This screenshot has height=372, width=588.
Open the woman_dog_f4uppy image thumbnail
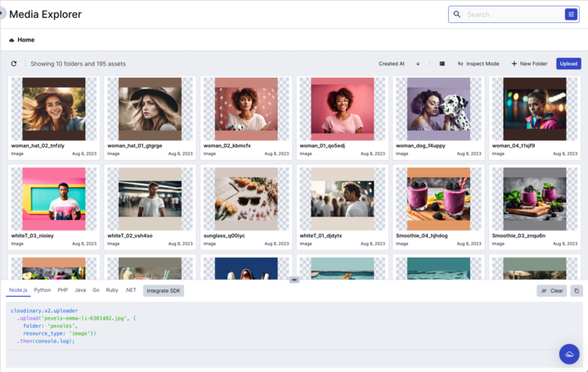point(438,110)
